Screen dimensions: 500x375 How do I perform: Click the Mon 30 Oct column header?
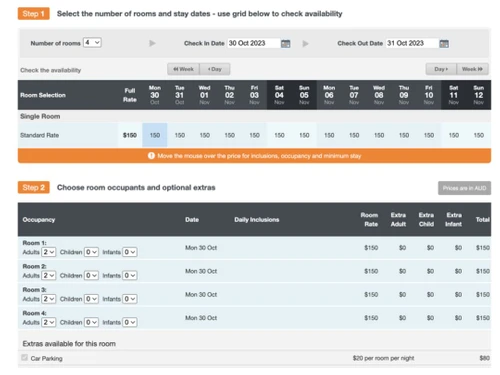point(155,95)
